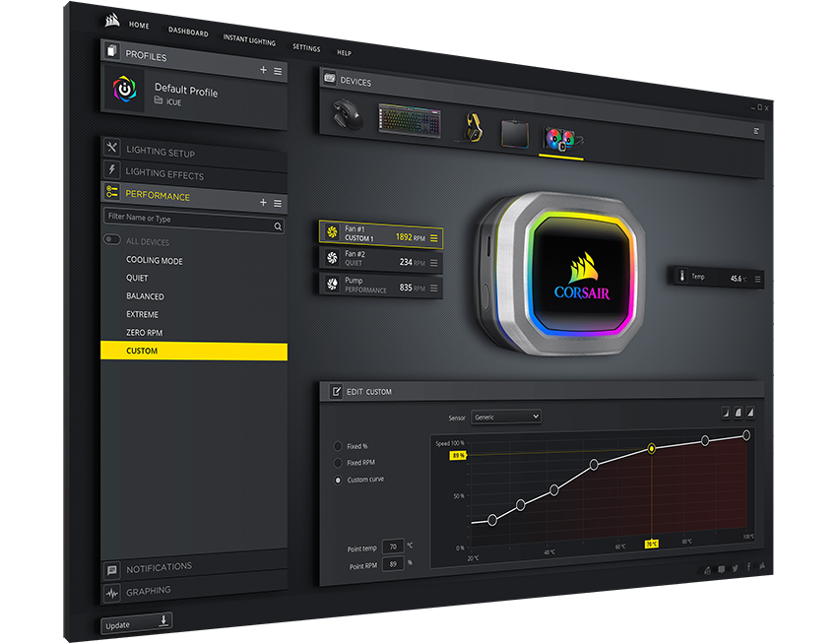Select the liquid cooler fans device
The height and width of the screenshot is (644, 837).
pos(561,140)
